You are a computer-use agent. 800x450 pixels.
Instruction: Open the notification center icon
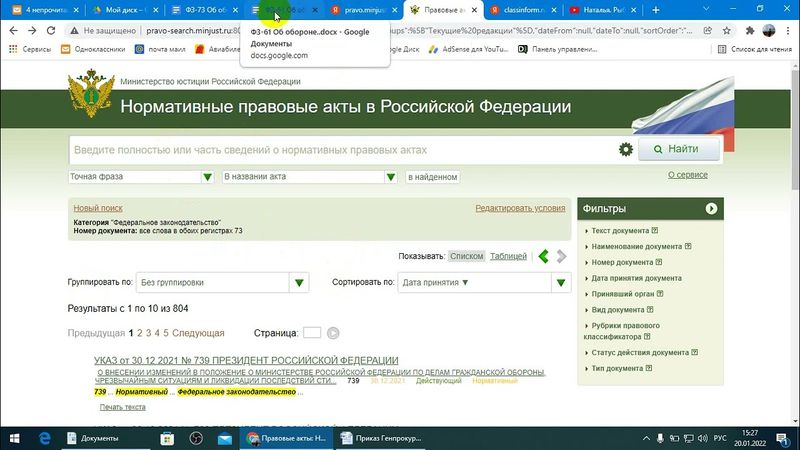(x=783, y=438)
